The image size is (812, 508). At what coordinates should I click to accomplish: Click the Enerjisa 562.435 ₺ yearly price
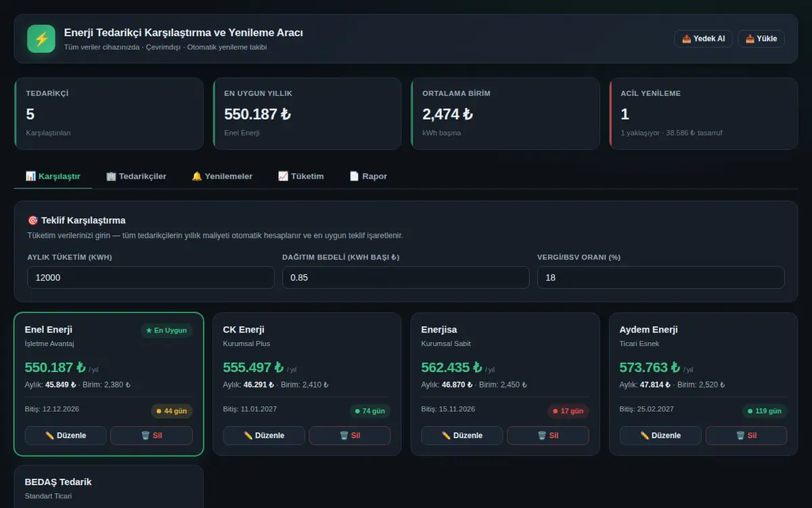point(451,367)
